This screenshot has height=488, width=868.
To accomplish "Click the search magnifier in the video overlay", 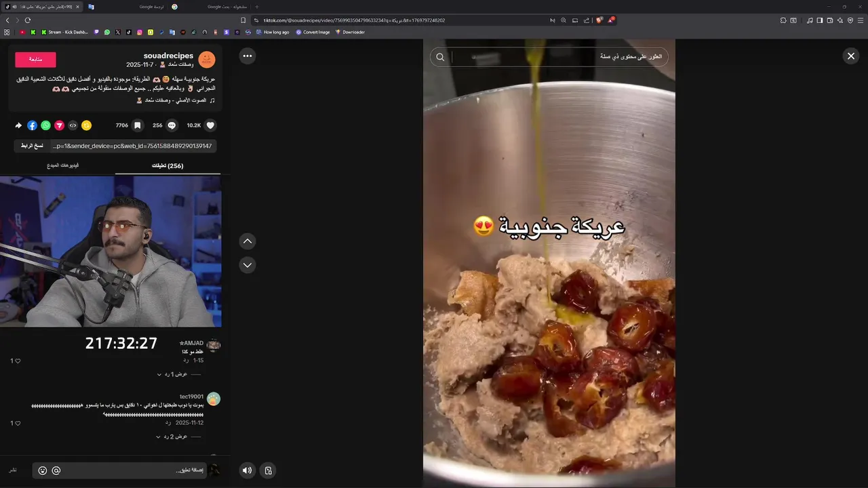I will [x=440, y=57].
